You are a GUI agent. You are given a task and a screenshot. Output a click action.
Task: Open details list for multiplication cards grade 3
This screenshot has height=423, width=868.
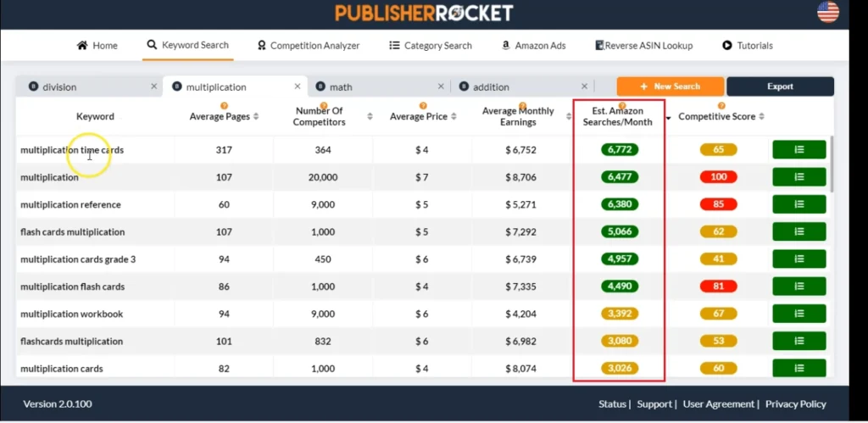pos(798,259)
